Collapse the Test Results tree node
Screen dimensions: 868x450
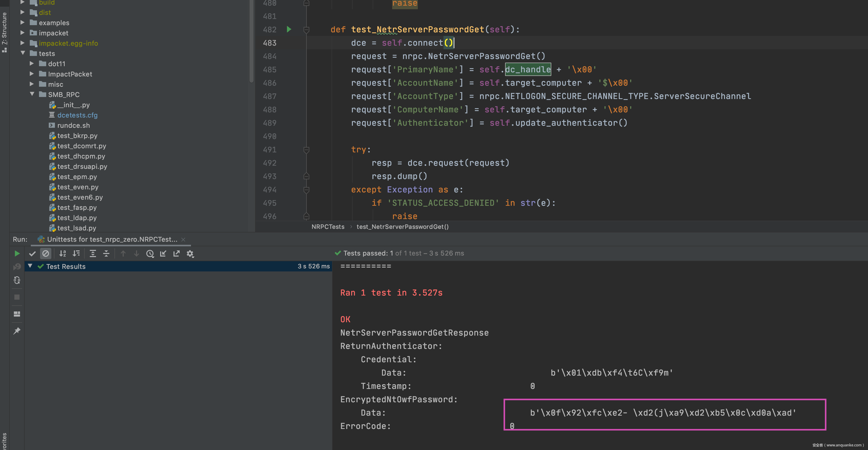click(x=30, y=266)
